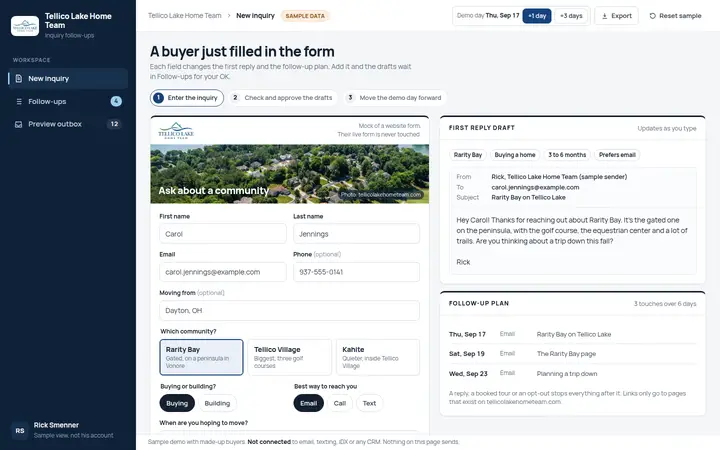Advance demo day by +3 days
The width and height of the screenshot is (720, 450).
click(x=571, y=16)
